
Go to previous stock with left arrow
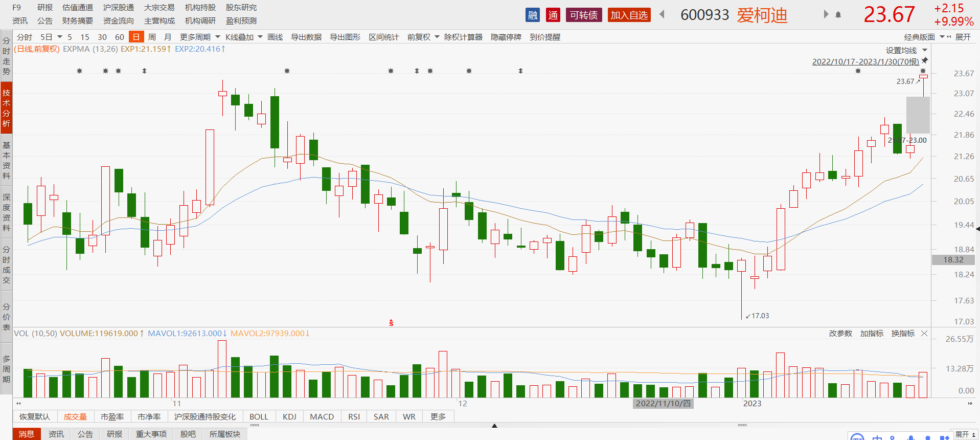662,14
